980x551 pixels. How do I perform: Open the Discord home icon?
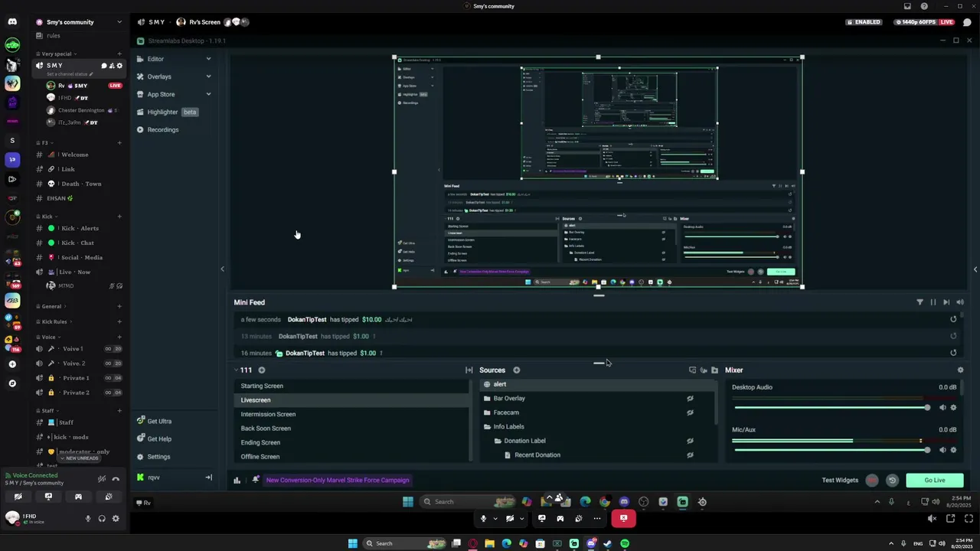coord(12,22)
